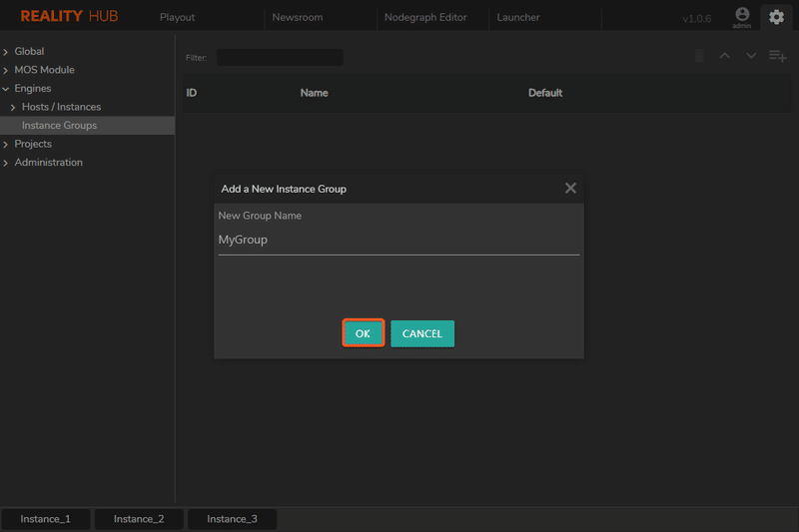799x532 pixels.
Task: Select the Instance_1 bottom tab
Action: 45,519
